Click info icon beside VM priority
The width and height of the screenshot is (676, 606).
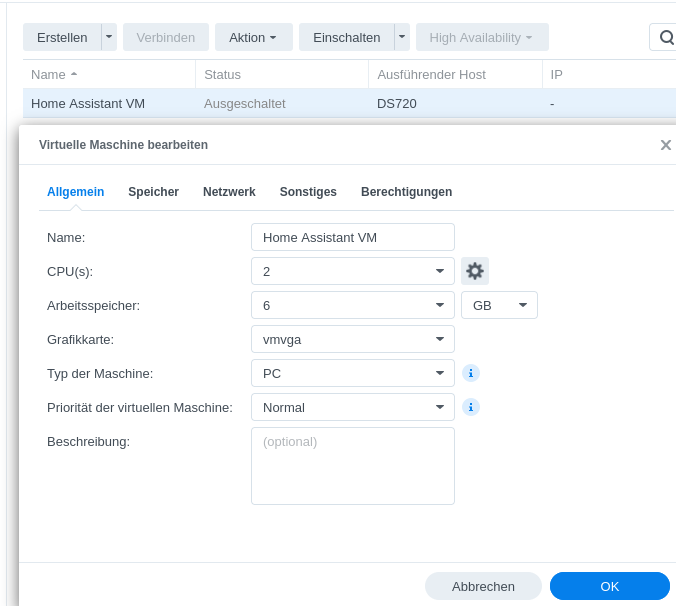[x=471, y=407]
